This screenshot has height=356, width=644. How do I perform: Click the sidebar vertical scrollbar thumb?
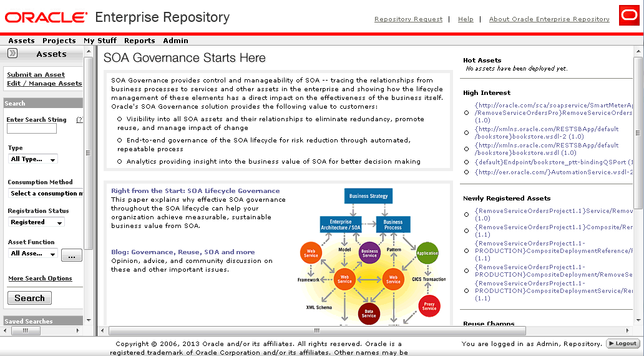click(x=89, y=153)
